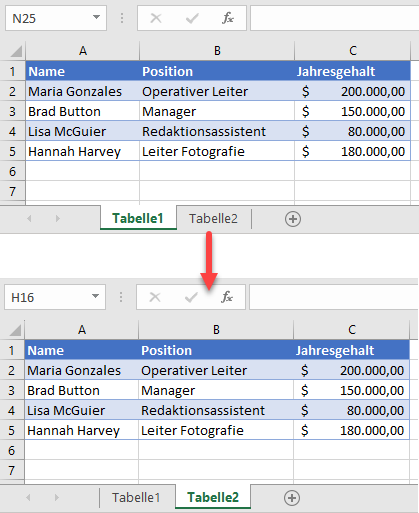419x513 pixels.
Task: Click the Cancel X icon in upper formula bar
Action: 156,18
